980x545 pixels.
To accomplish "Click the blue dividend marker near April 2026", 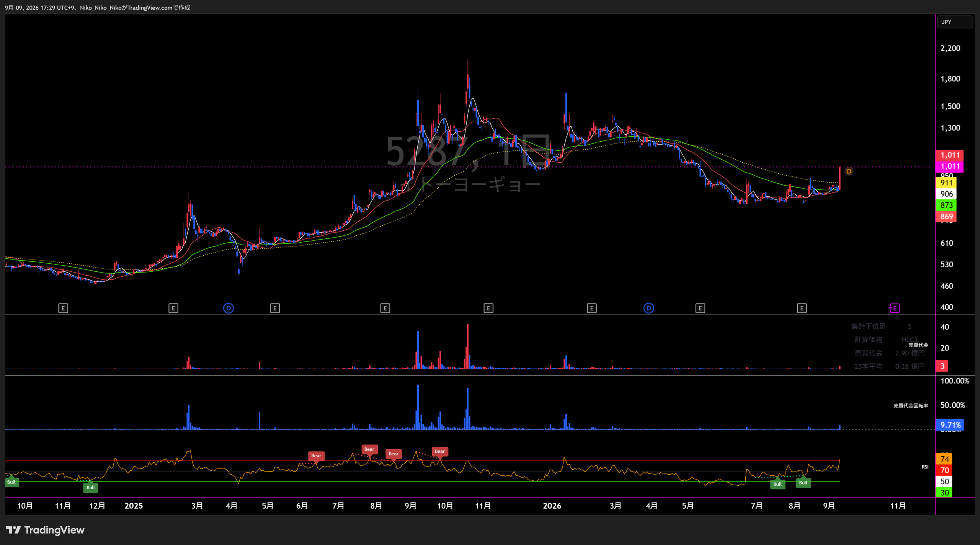I will point(648,308).
